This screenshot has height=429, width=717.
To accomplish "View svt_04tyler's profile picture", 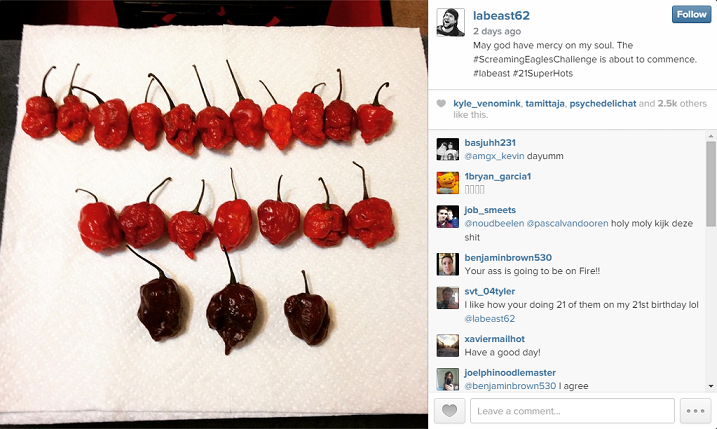I will [x=448, y=298].
